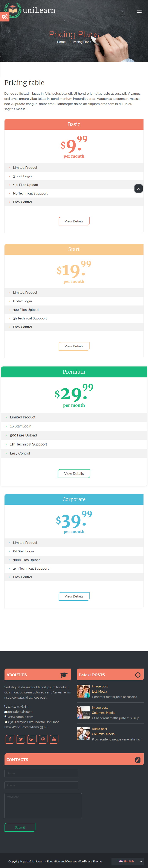
Task: Open the YouTube social icon
Action: pos(54,739)
